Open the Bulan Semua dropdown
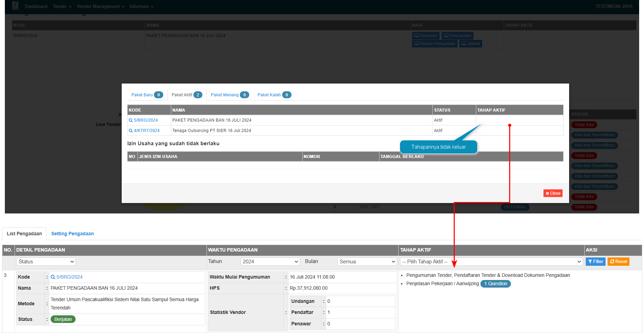Screen dimensions: 644x333 [367, 262]
